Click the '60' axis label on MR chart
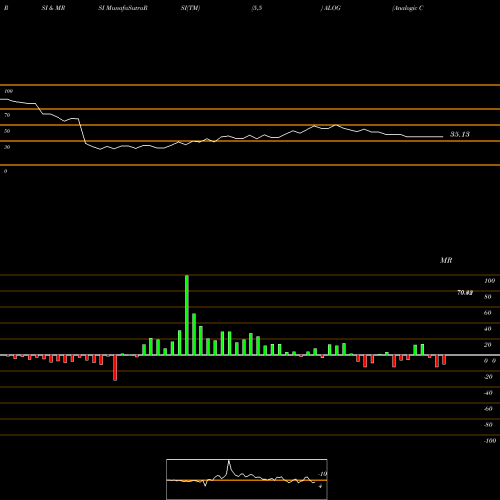The image size is (500, 500). point(488,313)
